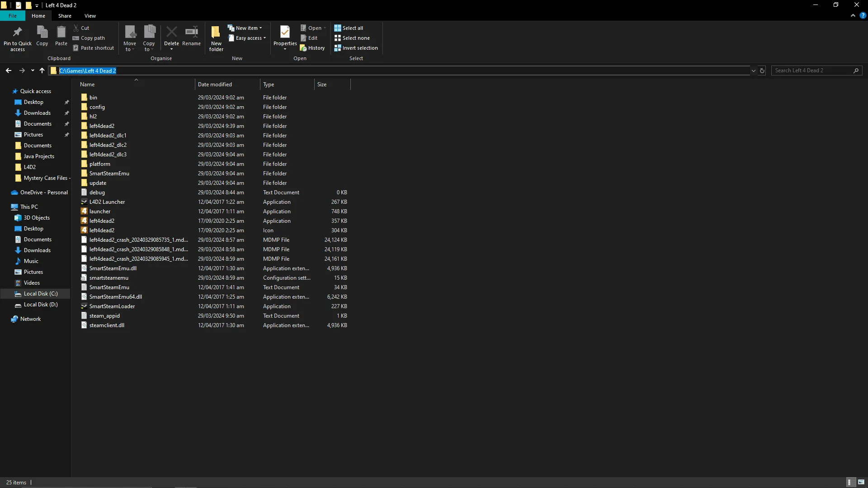The height and width of the screenshot is (488, 868).
Task: Pin folder to Quick access
Action: tap(18, 38)
